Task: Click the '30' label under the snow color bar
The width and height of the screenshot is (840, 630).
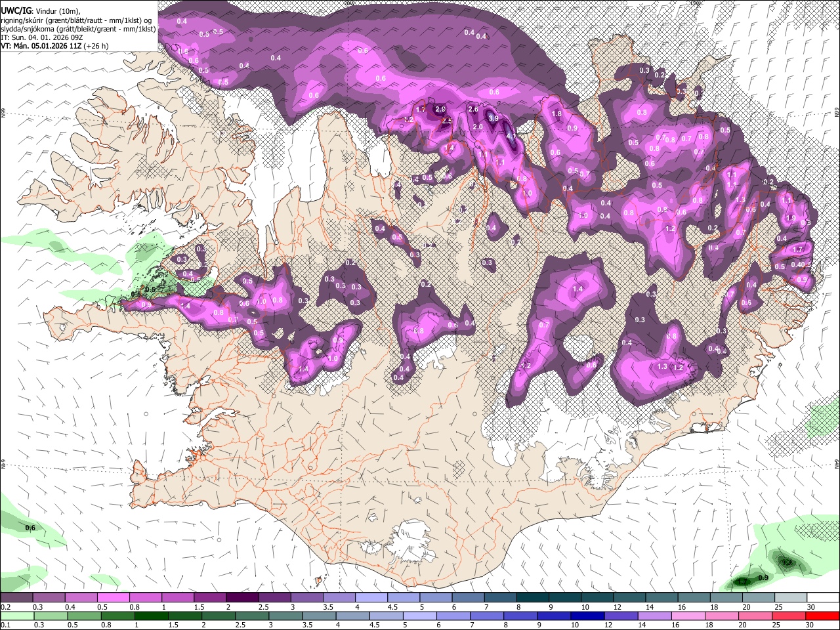Action: coord(811,607)
